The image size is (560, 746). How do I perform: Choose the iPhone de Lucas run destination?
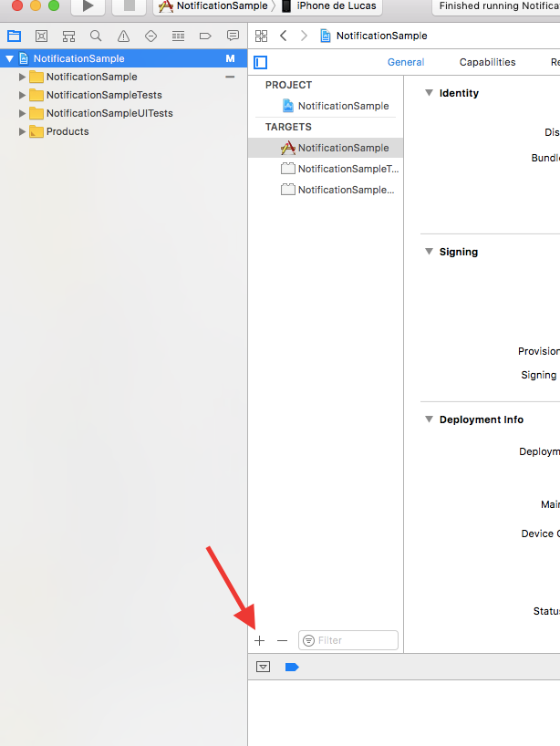tap(329, 6)
